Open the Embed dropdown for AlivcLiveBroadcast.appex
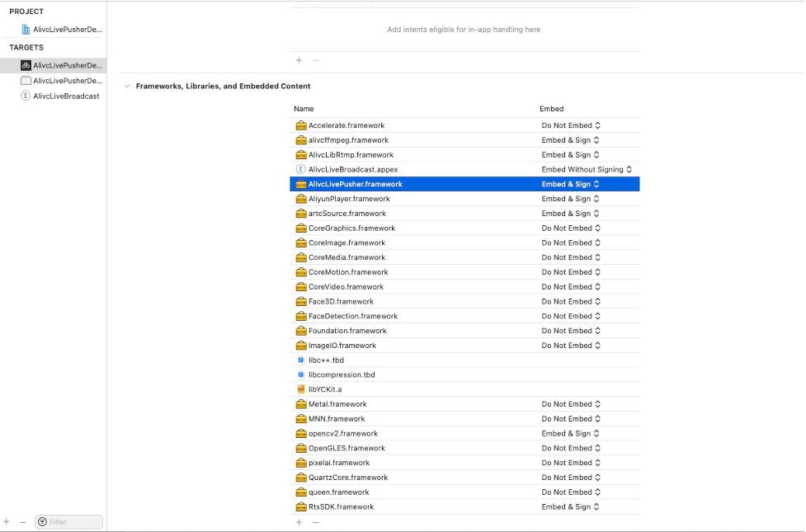Image resolution: width=806 pixels, height=532 pixels. 587,170
